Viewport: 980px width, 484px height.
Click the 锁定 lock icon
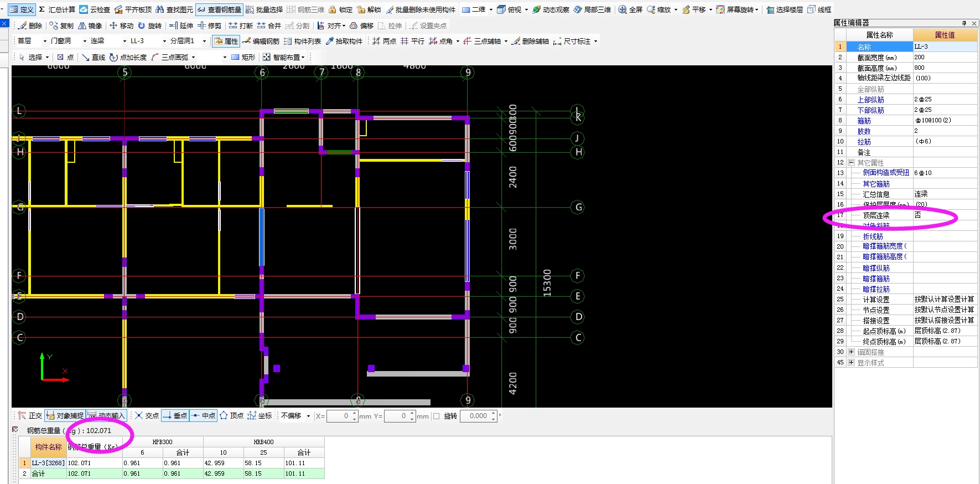point(340,9)
